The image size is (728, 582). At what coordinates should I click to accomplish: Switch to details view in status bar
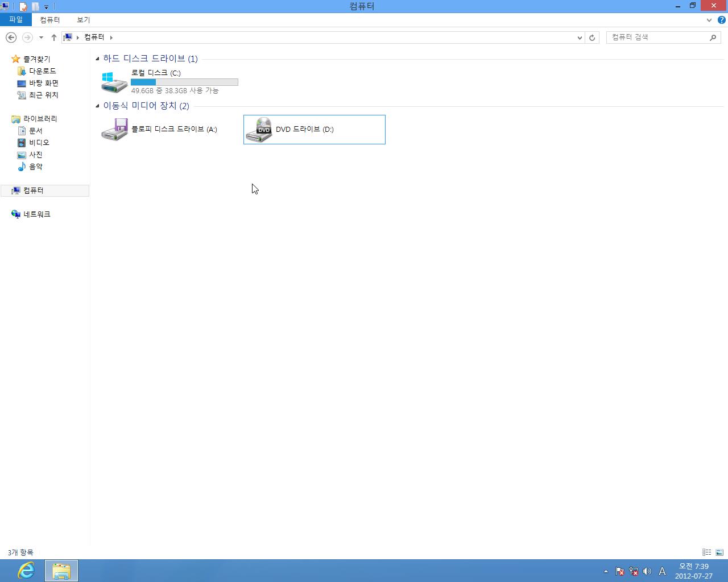point(706,552)
